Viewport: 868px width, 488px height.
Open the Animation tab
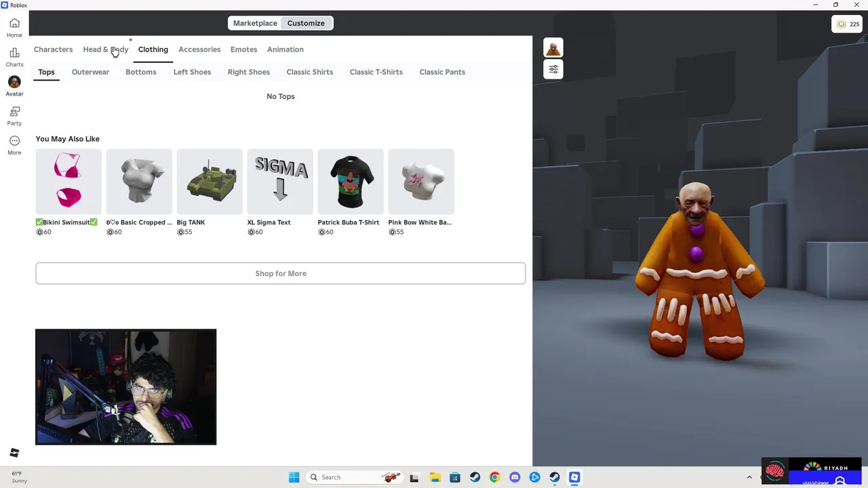[x=285, y=49]
